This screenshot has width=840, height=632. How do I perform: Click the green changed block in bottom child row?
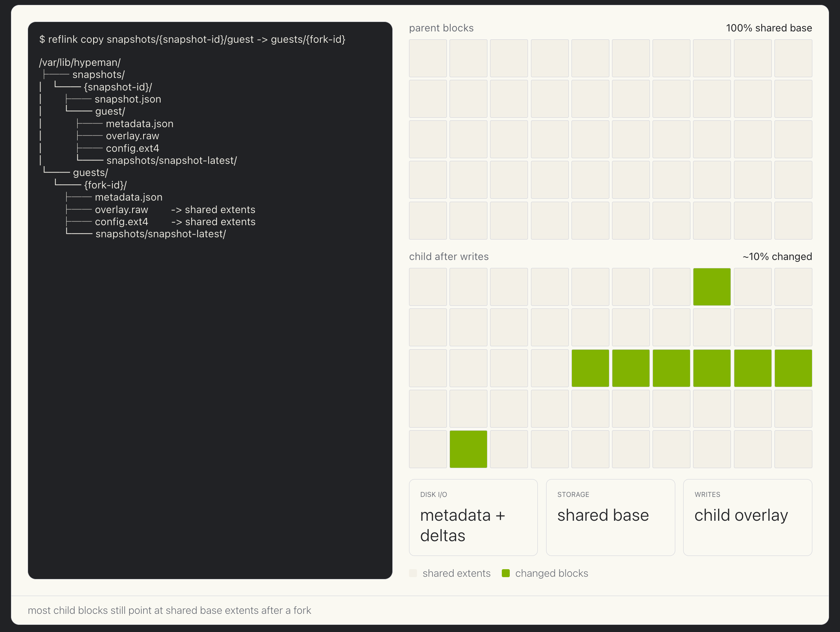point(468,449)
